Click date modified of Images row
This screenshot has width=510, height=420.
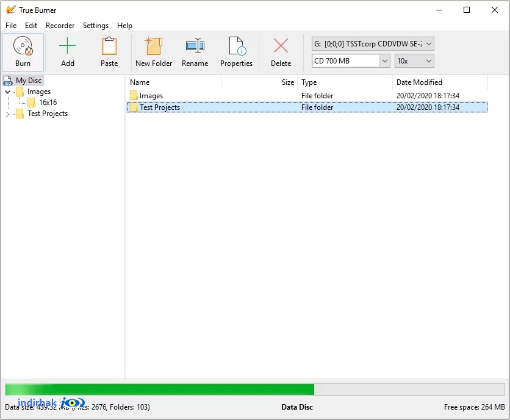click(428, 96)
